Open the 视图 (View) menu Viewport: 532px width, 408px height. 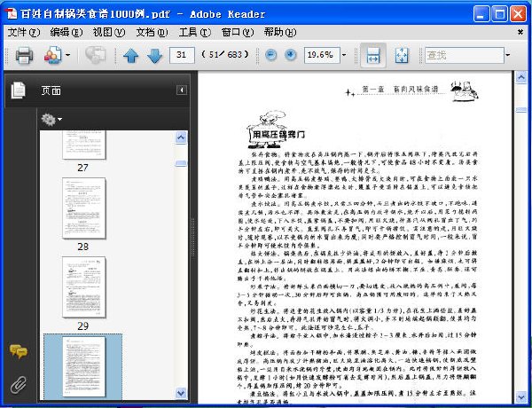109,32
